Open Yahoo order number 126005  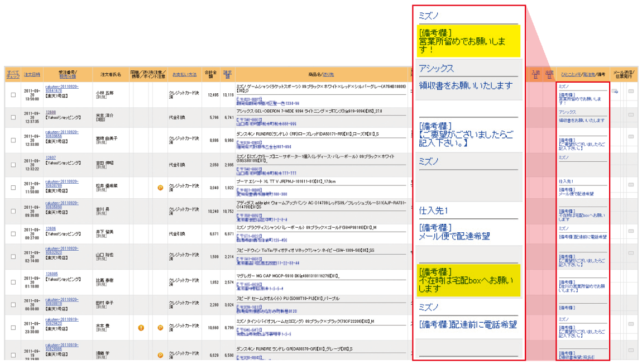point(51,274)
